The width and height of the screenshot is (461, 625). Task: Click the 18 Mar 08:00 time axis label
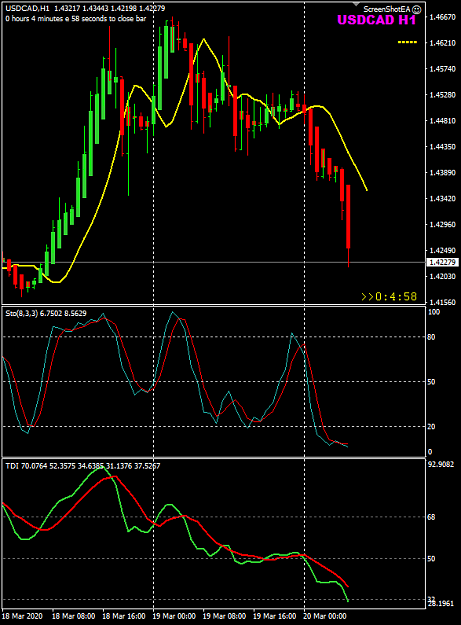[73, 616]
